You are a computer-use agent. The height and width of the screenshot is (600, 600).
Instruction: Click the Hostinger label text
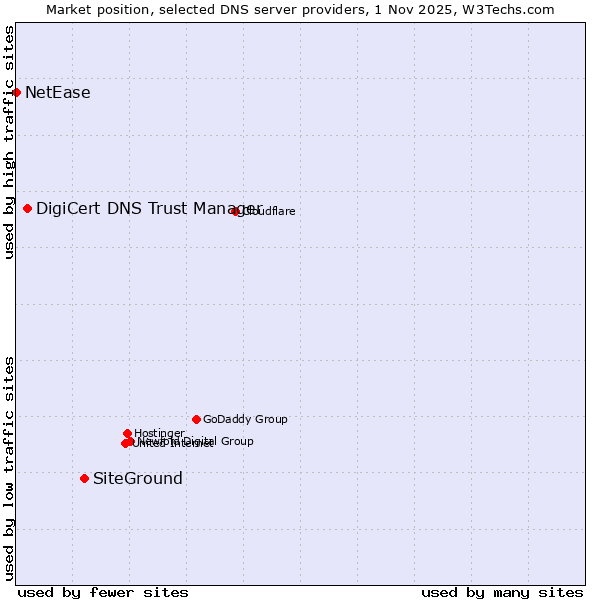coord(159,433)
